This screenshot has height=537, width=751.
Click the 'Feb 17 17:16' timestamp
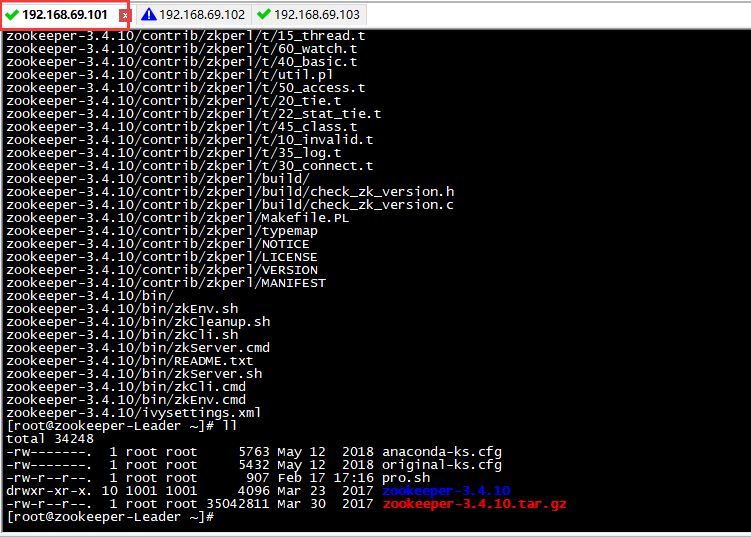[x=326, y=478]
